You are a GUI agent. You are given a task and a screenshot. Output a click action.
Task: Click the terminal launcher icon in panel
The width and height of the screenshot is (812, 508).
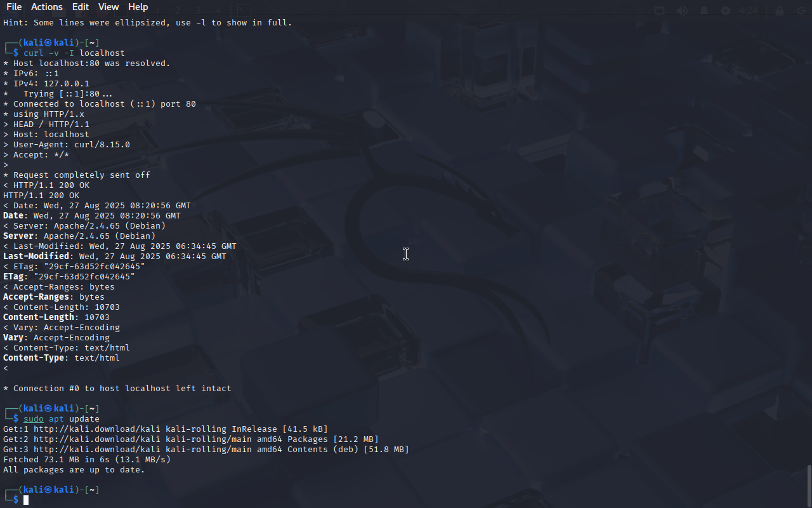244,10
